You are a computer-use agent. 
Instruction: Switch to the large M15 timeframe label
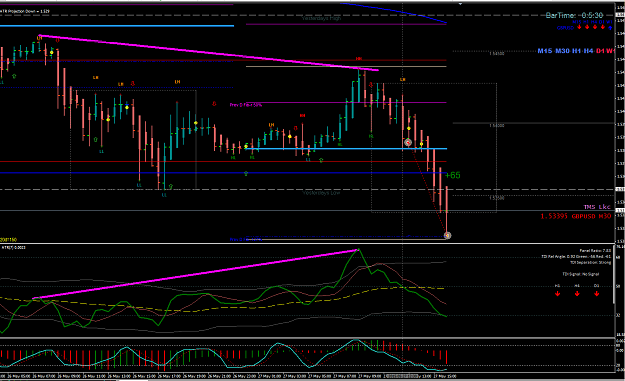(544, 51)
